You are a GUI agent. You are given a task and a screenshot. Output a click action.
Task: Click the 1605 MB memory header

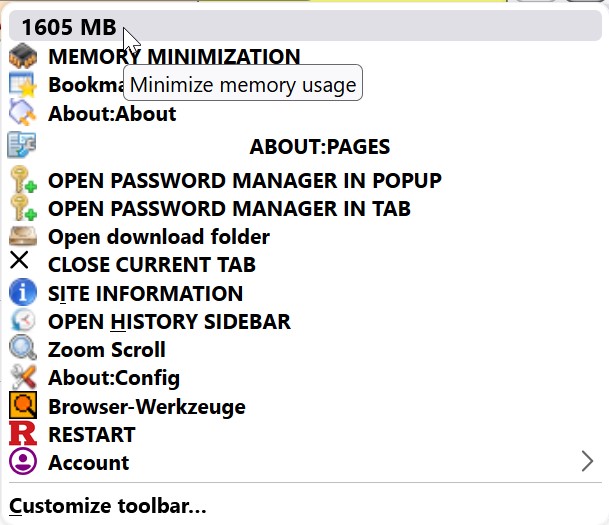68,28
